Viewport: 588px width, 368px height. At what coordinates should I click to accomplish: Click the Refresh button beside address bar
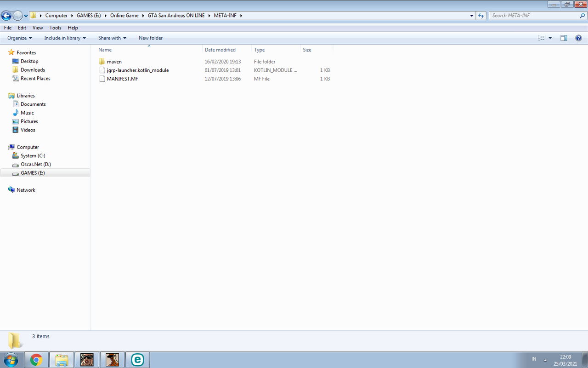481,16
